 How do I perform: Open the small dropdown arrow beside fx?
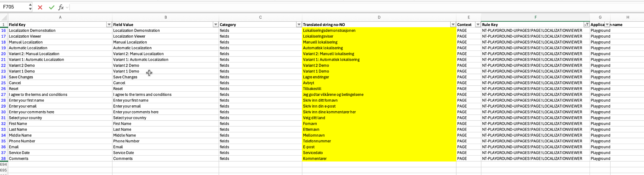[67, 8]
